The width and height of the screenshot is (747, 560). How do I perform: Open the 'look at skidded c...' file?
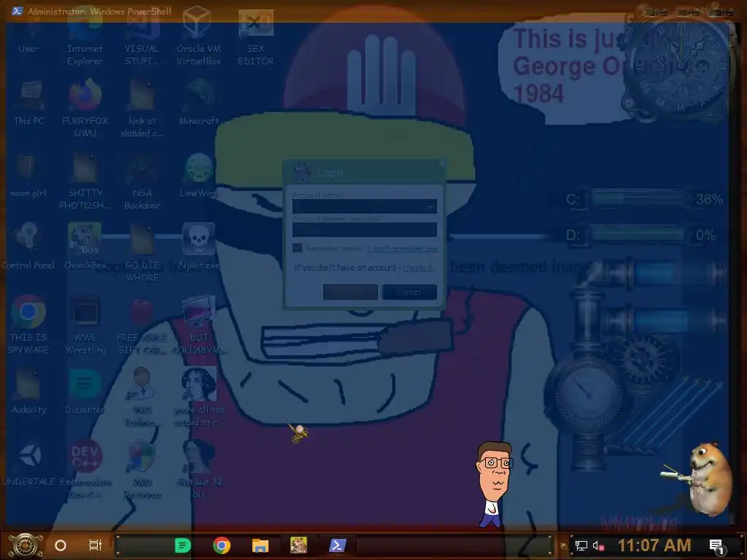click(x=142, y=108)
